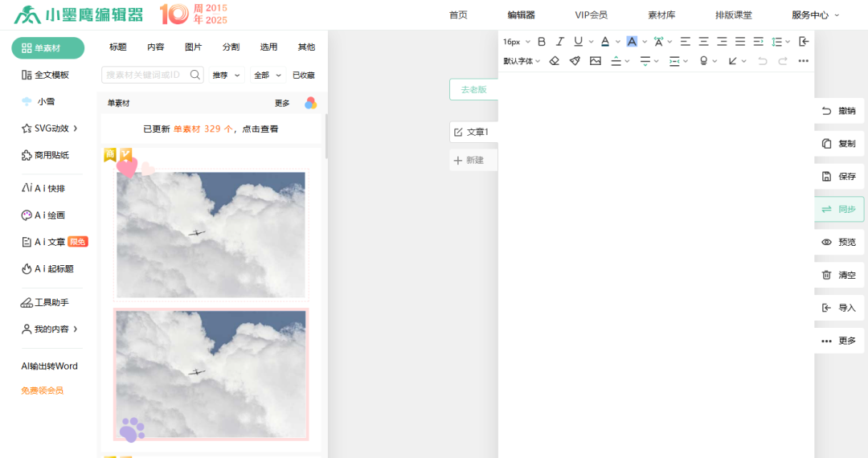
Task: Click the letter spacing icon
Action: click(658, 42)
